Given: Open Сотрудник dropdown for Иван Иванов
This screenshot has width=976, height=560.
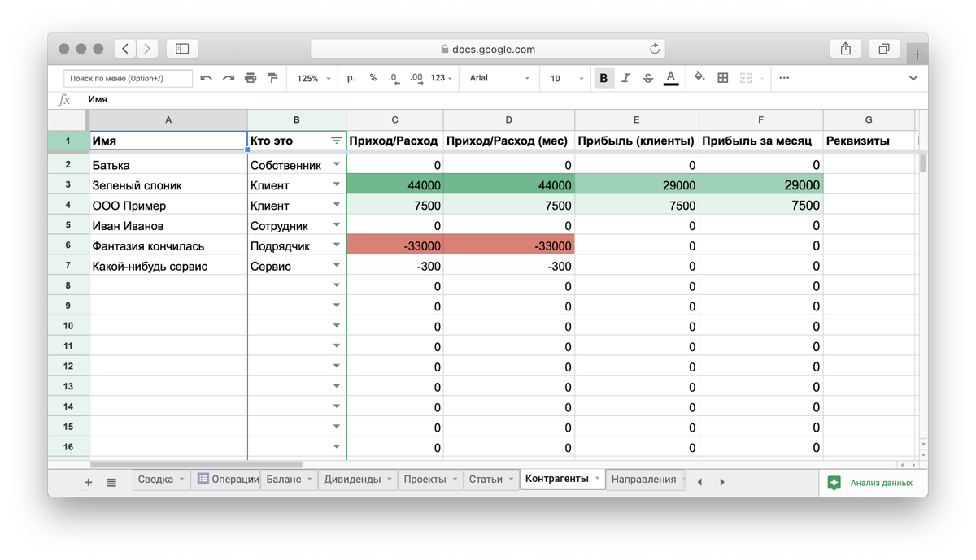Looking at the screenshot, I should pos(336,225).
